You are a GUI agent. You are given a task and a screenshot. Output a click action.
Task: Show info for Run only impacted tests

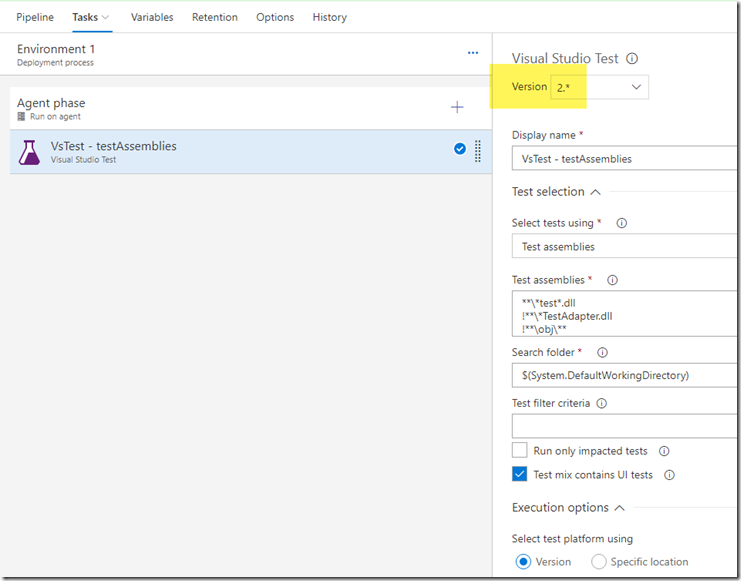pyautogui.click(x=664, y=451)
